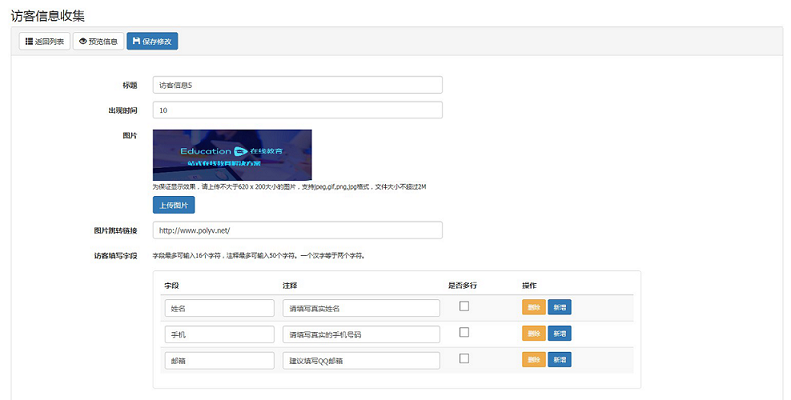Screen dimensions: 791x400
Task: Check the 是否多行 checkbox for 邮箱
Action: (x=464, y=358)
